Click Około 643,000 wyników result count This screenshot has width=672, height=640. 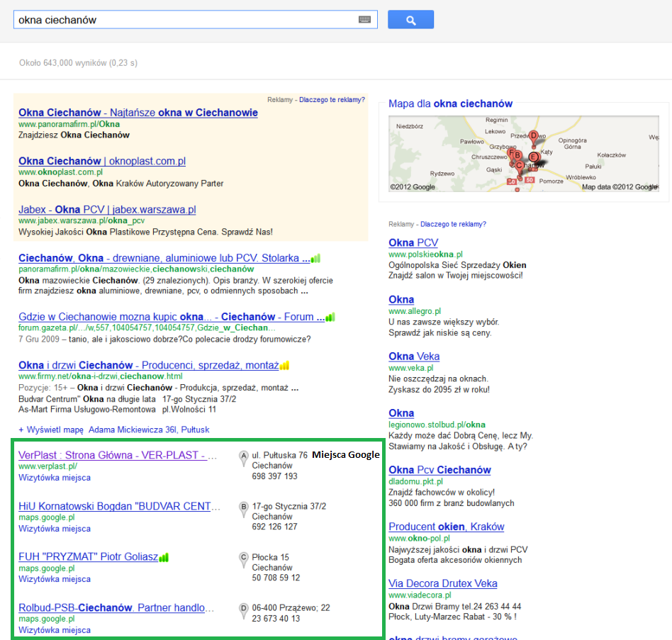(79, 63)
